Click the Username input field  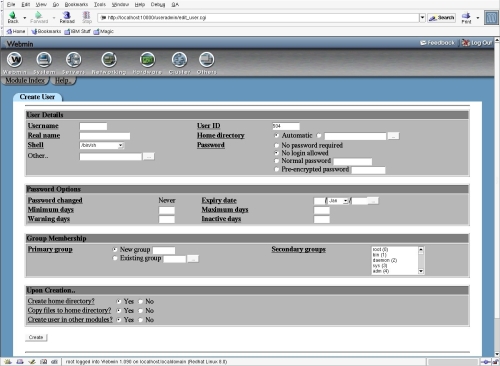click(x=93, y=126)
